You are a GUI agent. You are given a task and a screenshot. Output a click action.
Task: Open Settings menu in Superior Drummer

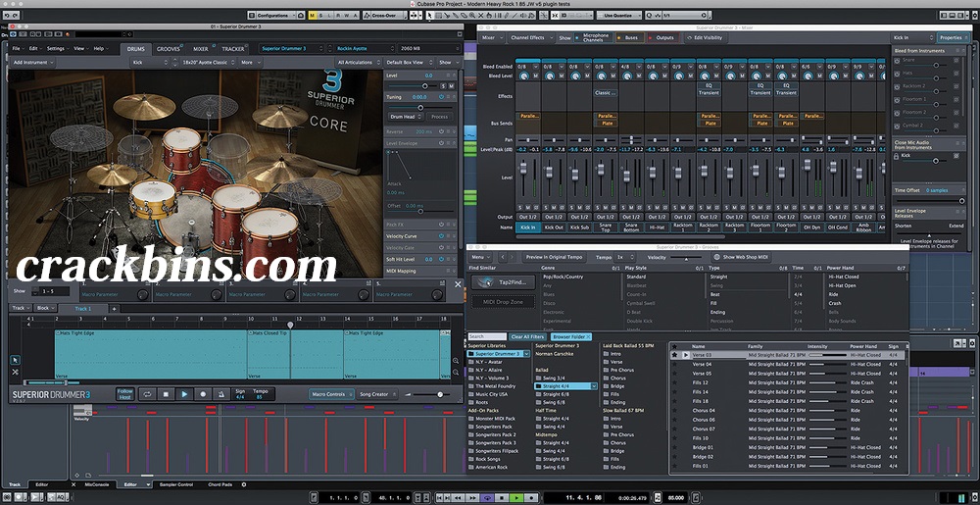[58, 49]
